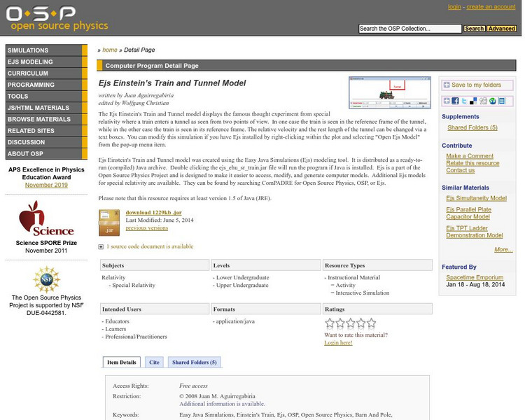Click the "Interactive Simulation" resource type text

click(x=363, y=293)
